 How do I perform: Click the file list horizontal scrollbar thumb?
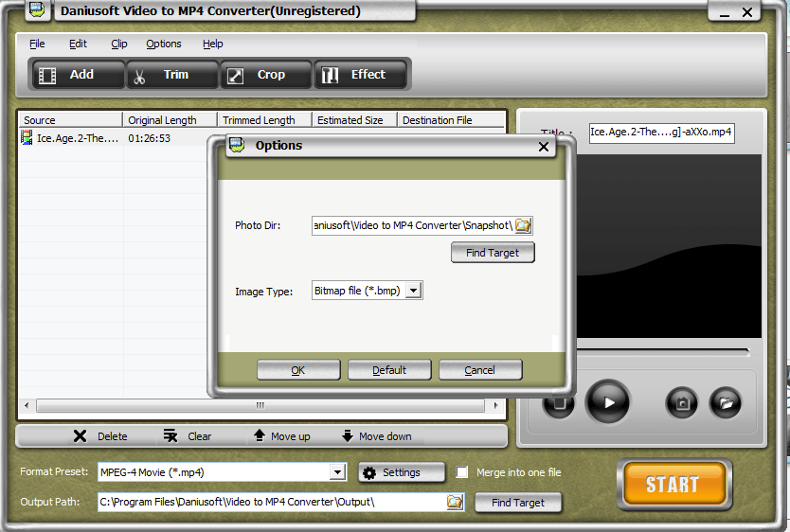(x=260, y=405)
